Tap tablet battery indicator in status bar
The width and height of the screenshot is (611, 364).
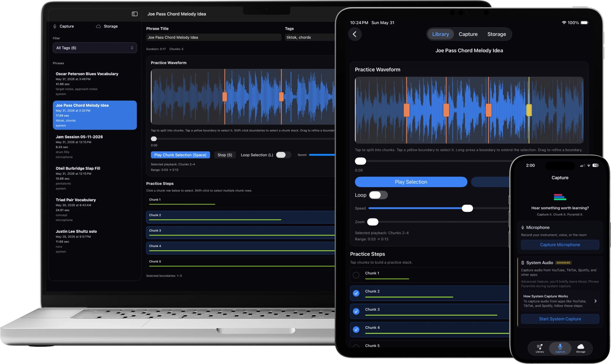click(585, 23)
